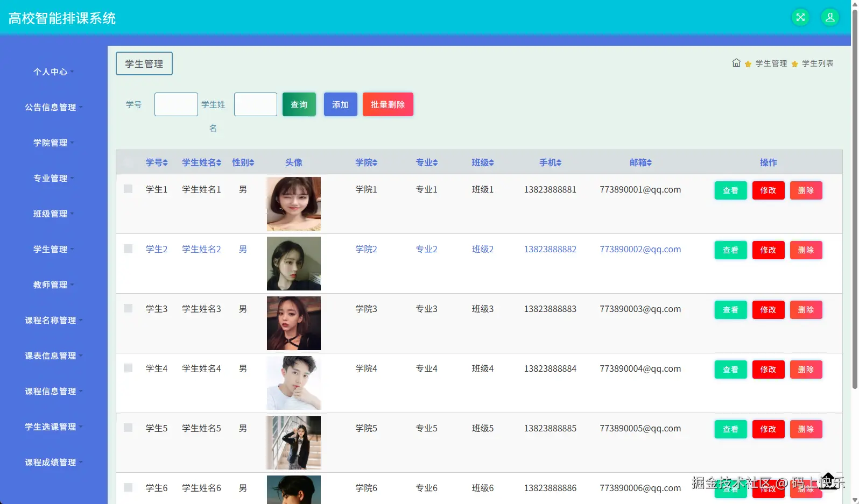The width and height of the screenshot is (859, 504).
Task: Sort by 性别 column arrows
Action: click(251, 162)
